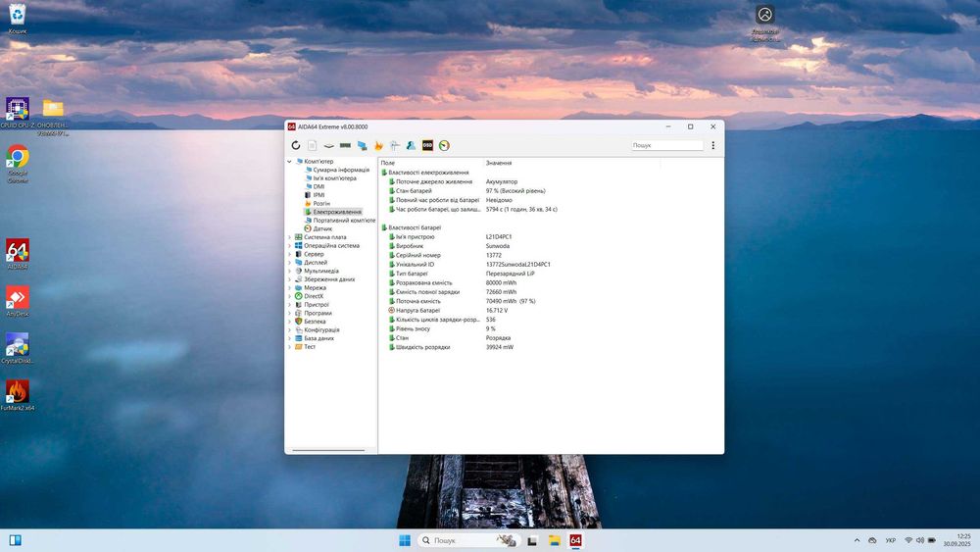Expand the Дисплей node arrow
This screenshot has height=552, width=980.
pyautogui.click(x=289, y=263)
